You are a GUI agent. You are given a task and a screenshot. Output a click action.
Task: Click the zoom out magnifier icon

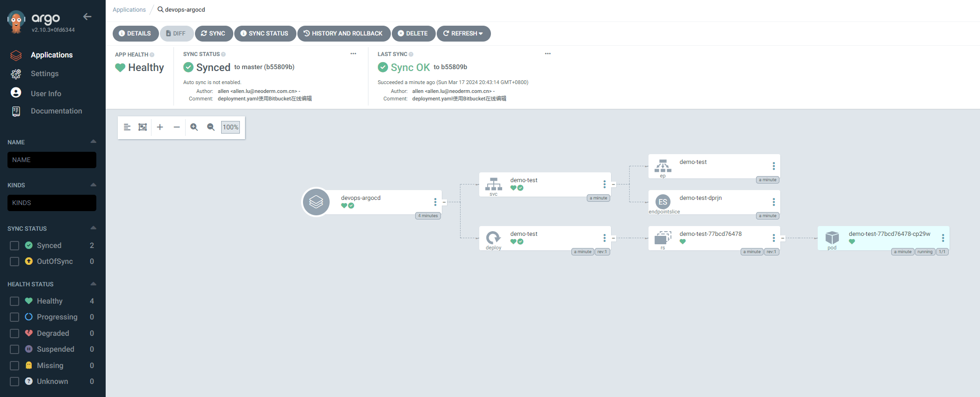pyautogui.click(x=211, y=127)
